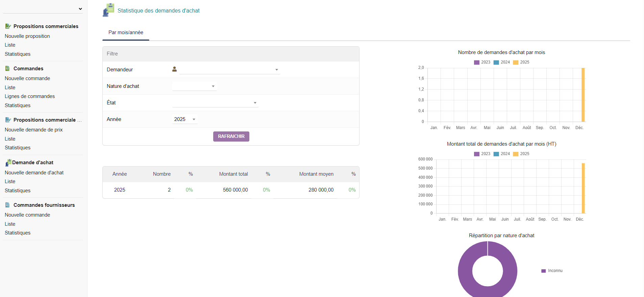This screenshot has height=297, width=644.
Task: Click the 560 000,00 total amount cell
Action: [x=236, y=190]
